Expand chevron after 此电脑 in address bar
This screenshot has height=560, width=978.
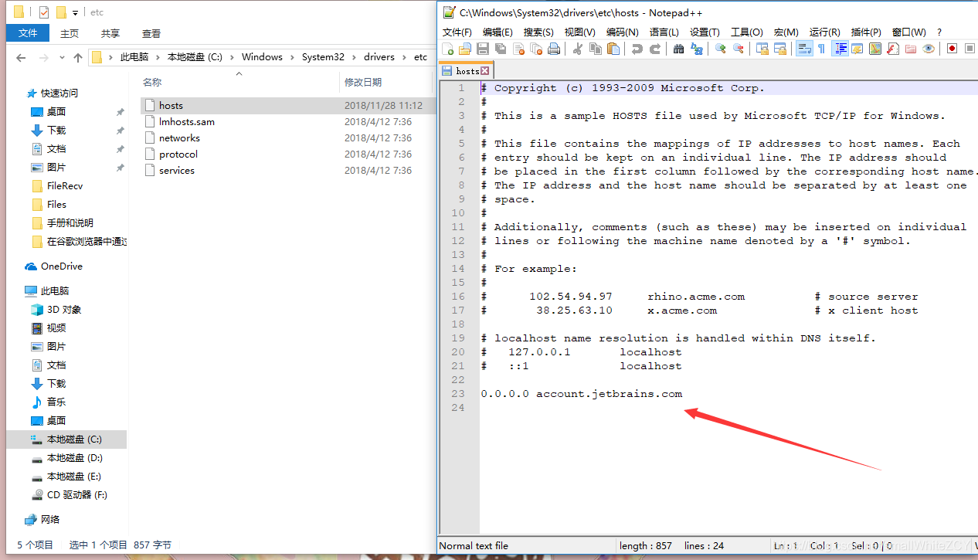tap(158, 57)
